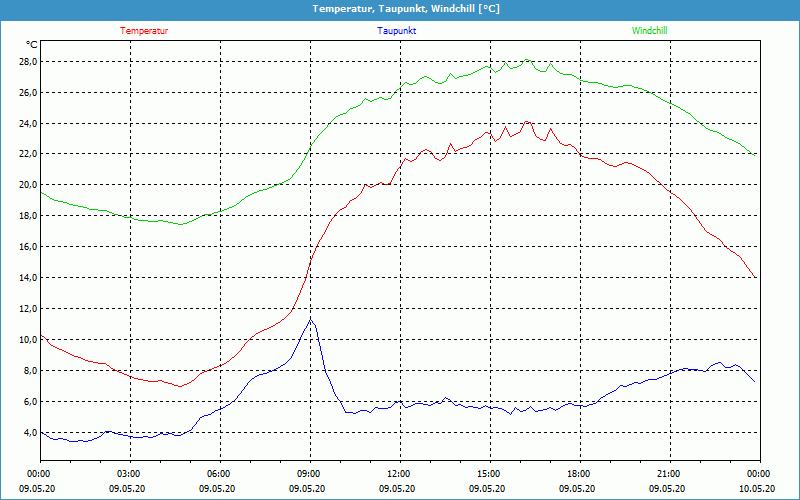
Task: Click the 12,0 y-axis value
Action: [x=26, y=309]
